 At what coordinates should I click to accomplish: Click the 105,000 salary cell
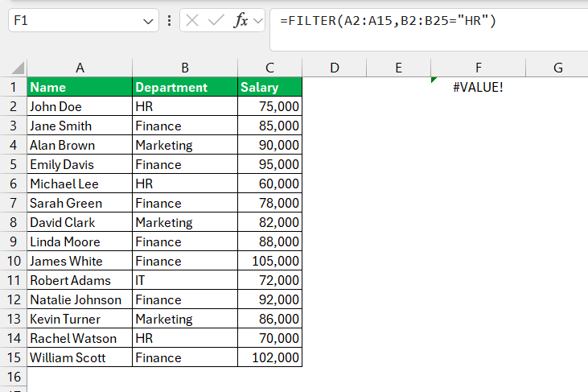(x=269, y=261)
